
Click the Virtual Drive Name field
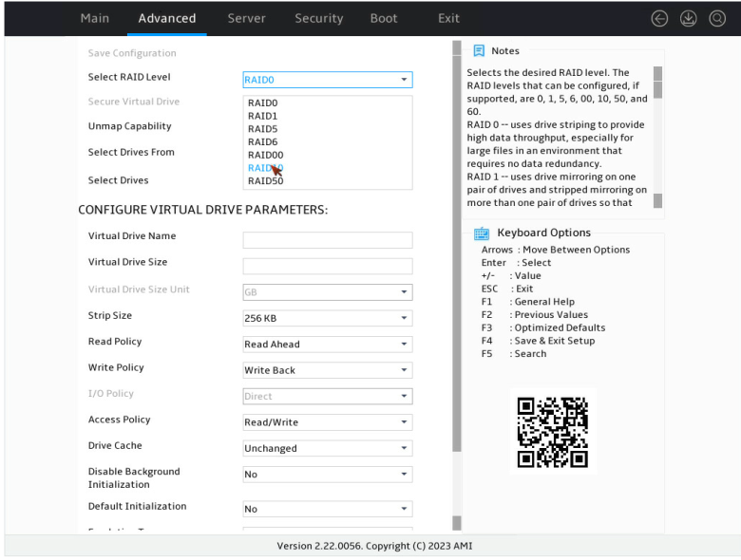coord(328,240)
